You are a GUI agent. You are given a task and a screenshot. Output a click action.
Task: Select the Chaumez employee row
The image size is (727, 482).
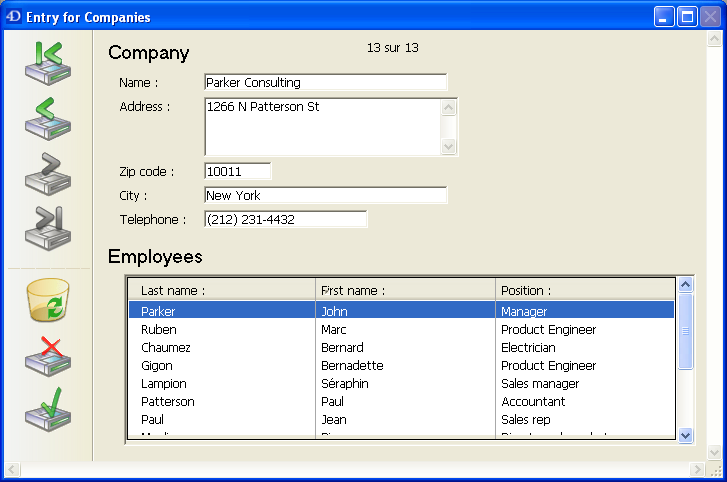pos(400,348)
